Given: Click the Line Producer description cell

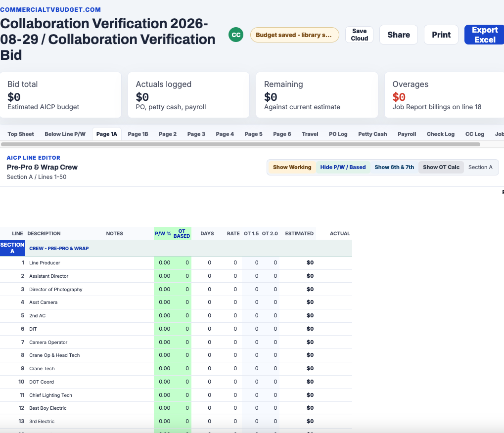Looking at the screenshot, I should point(66,263).
